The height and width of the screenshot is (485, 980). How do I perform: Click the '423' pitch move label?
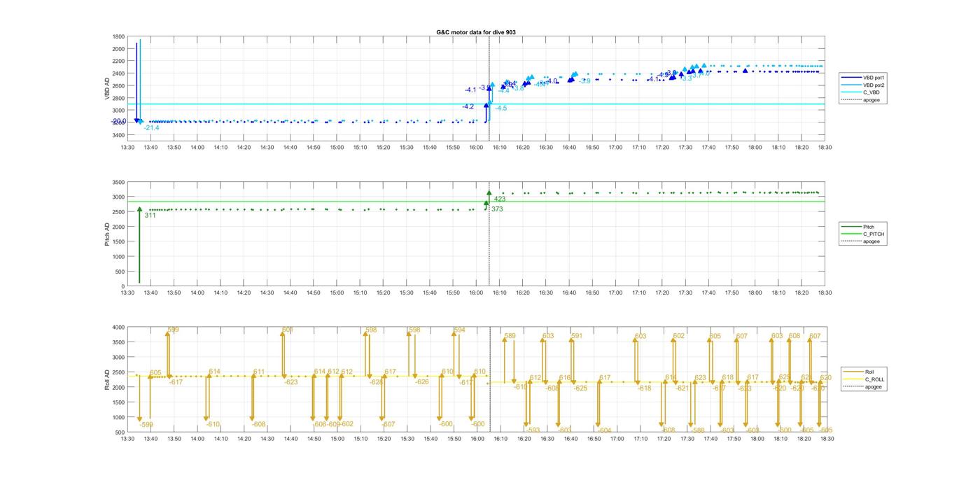pyautogui.click(x=500, y=199)
